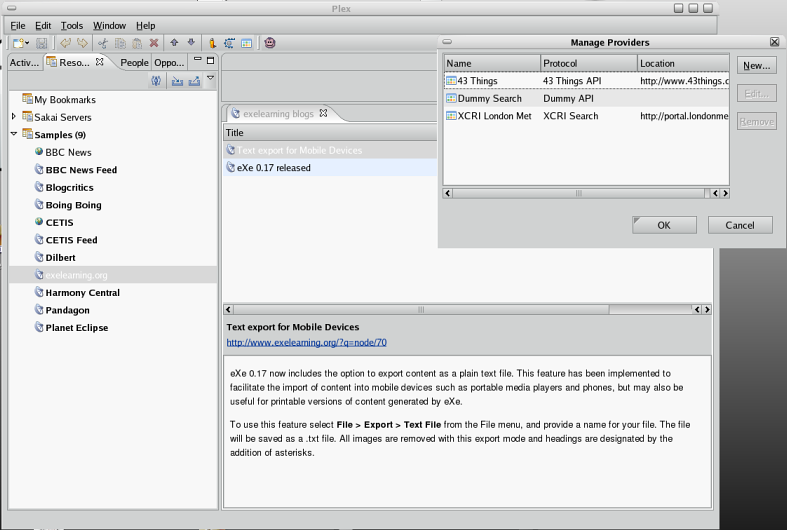Click Cancel in Manage Providers dialog
The width and height of the screenshot is (787, 530).
[x=740, y=225]
